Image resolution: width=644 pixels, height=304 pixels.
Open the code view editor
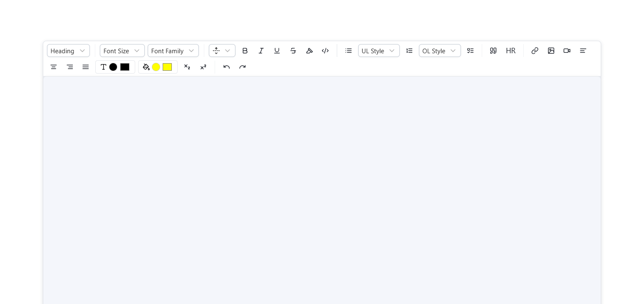coord(325,50)
